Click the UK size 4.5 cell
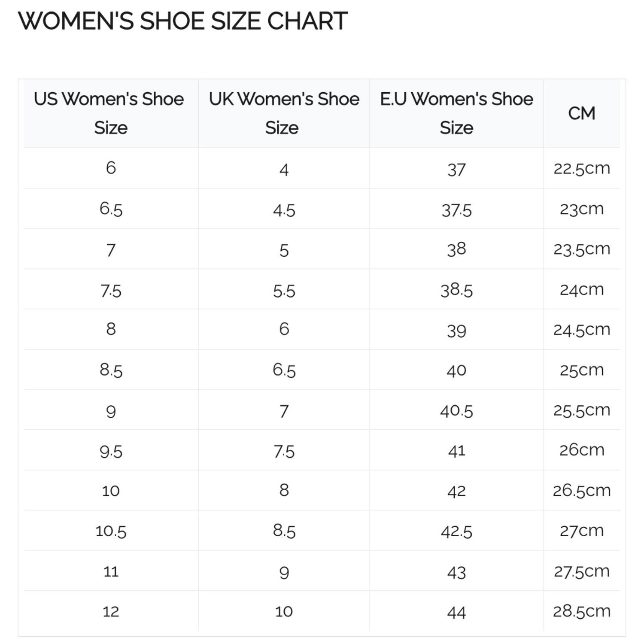644x644 pixels. (284, 210)
